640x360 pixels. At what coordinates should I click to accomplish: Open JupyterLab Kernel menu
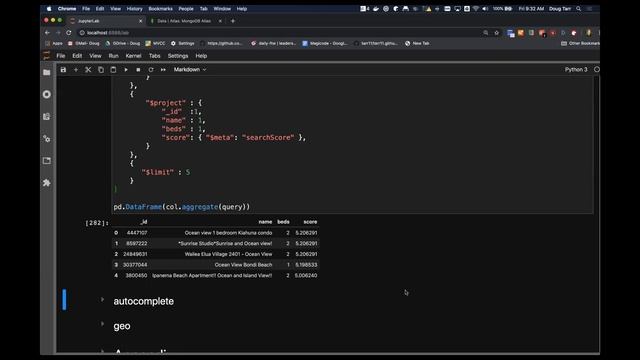[x=133, y=56]
